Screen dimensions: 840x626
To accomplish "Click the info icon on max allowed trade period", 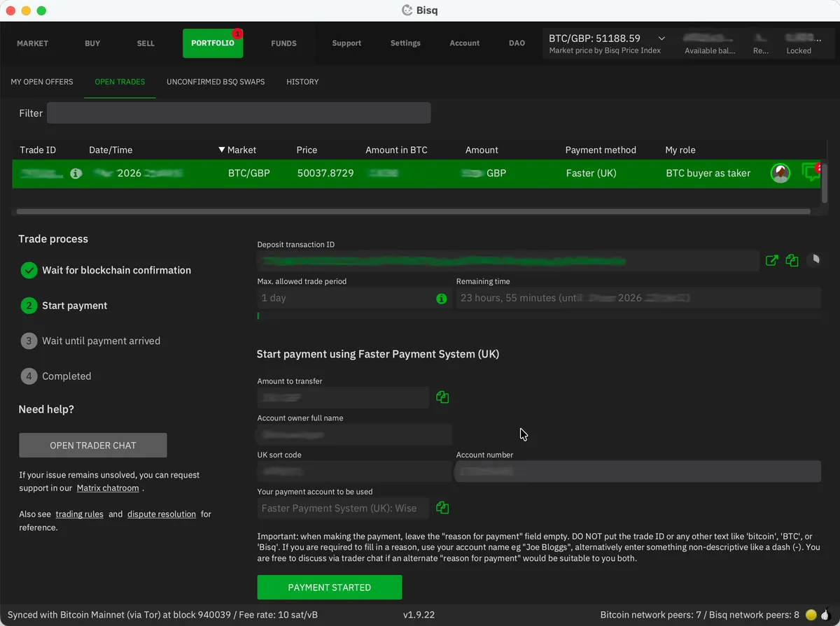I will tap(441, 298).
